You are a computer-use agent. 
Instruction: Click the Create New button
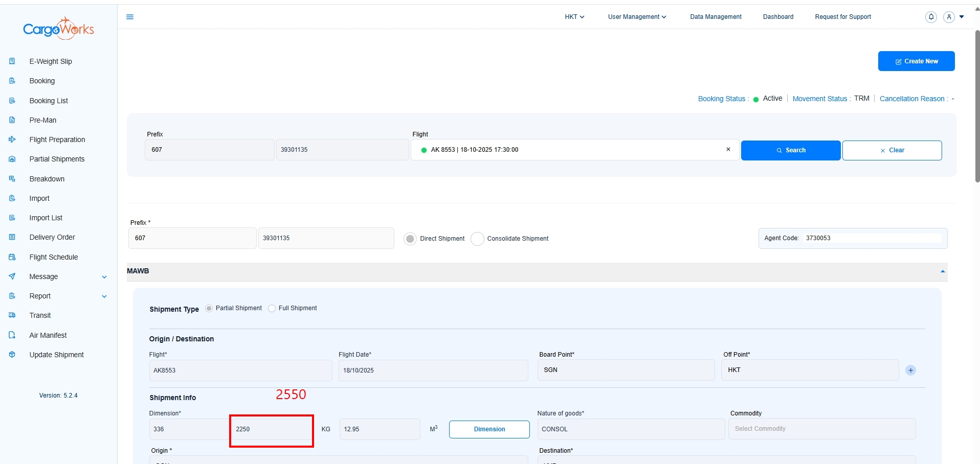[916, 61]
